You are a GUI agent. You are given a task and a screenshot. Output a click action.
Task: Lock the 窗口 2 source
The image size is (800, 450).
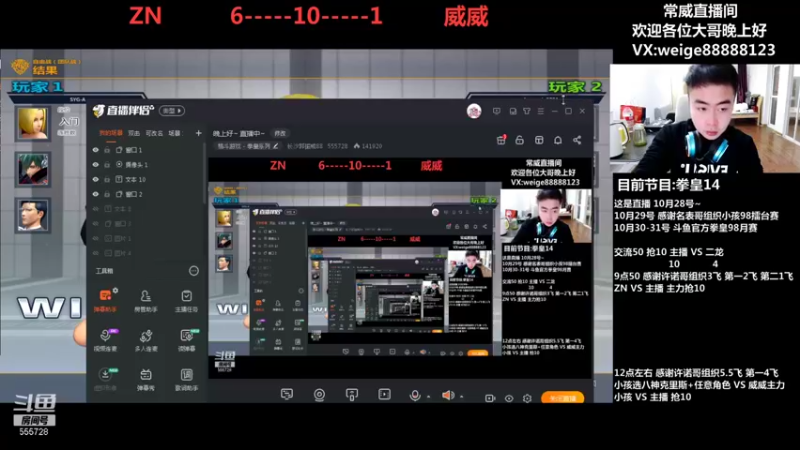click(107, 194)
